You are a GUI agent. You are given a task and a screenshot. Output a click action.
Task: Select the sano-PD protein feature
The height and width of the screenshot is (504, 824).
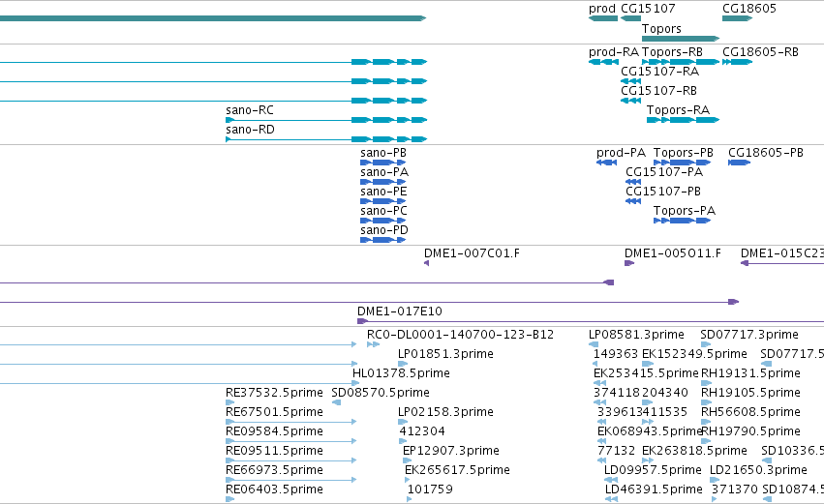coord(383,241)
